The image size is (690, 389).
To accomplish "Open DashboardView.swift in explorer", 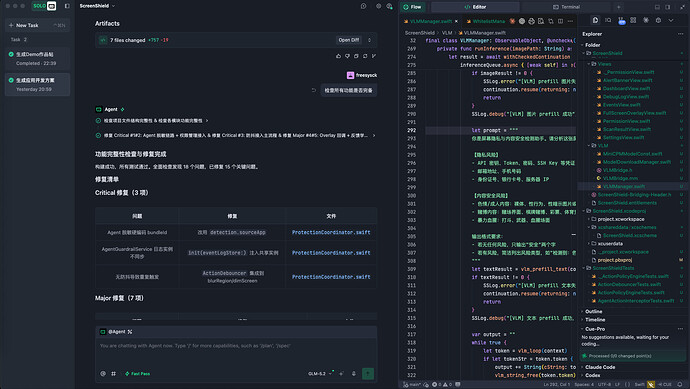I will (626, 88).
